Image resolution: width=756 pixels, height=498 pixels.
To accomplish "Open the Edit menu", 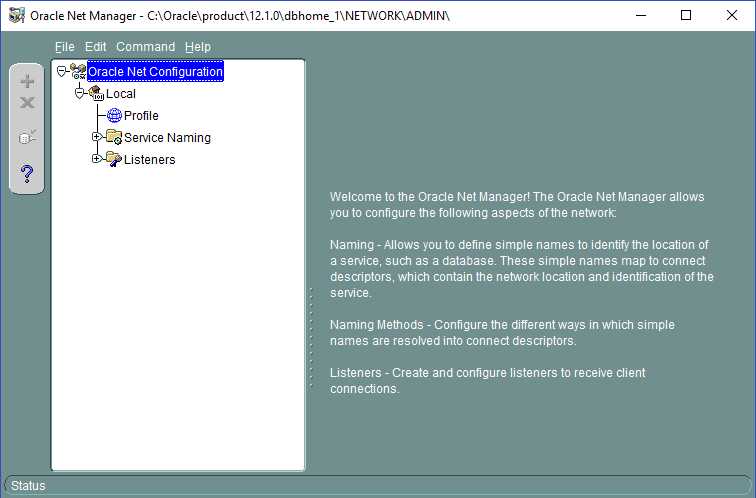I will click(95, 47).
